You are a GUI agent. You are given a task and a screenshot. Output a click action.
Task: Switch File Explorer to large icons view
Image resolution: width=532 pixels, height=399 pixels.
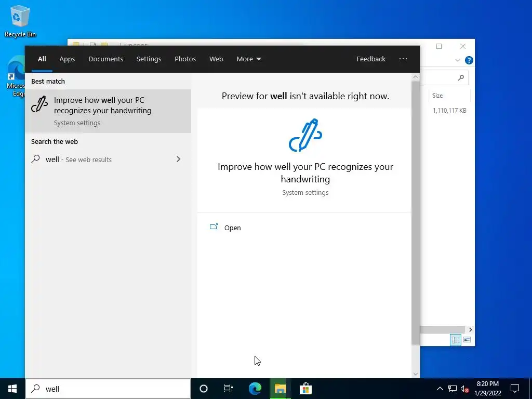click(467, 340)
